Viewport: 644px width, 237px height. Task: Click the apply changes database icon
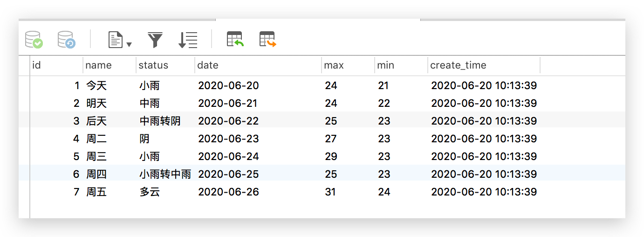tap(34, 40)
